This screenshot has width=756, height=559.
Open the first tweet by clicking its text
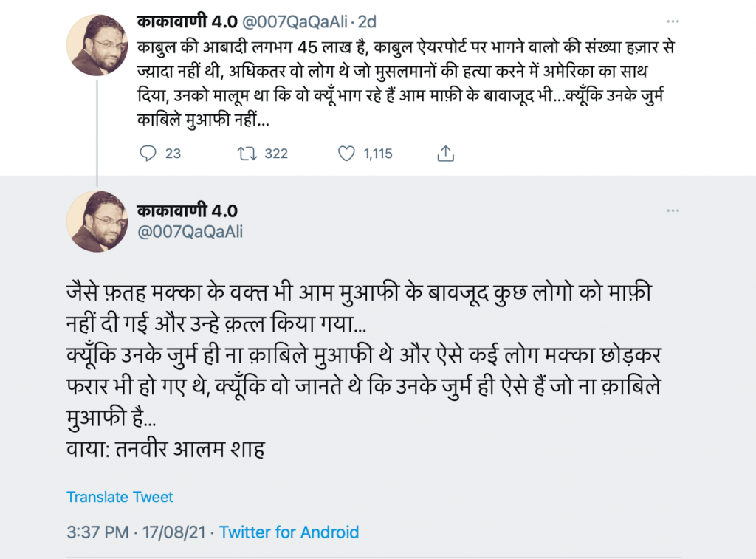click(x=406, y=81)
